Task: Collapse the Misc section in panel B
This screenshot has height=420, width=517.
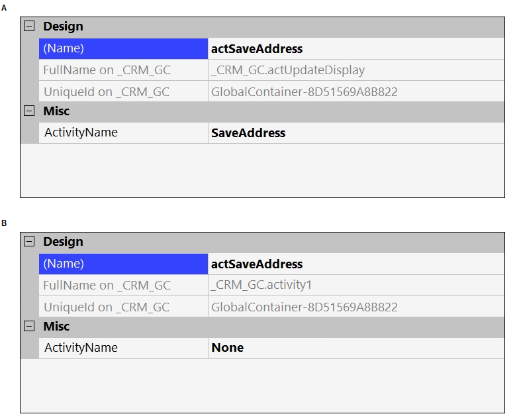Action: coord(29,327)
